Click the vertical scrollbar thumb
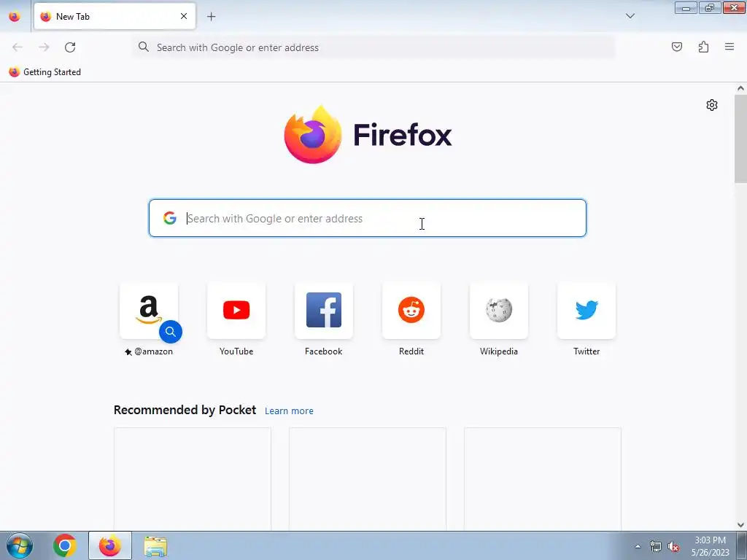The height and width of the screenshot is (560, 747). tap(740, 139)
